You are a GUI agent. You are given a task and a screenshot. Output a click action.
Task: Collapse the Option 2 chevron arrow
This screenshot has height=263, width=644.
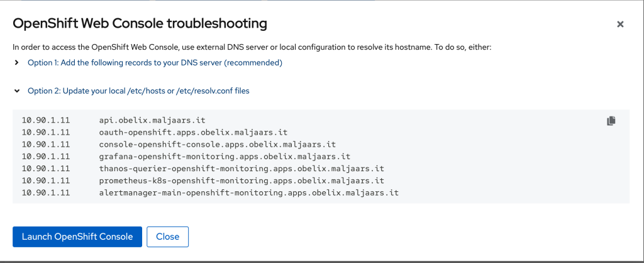[16, 91]
